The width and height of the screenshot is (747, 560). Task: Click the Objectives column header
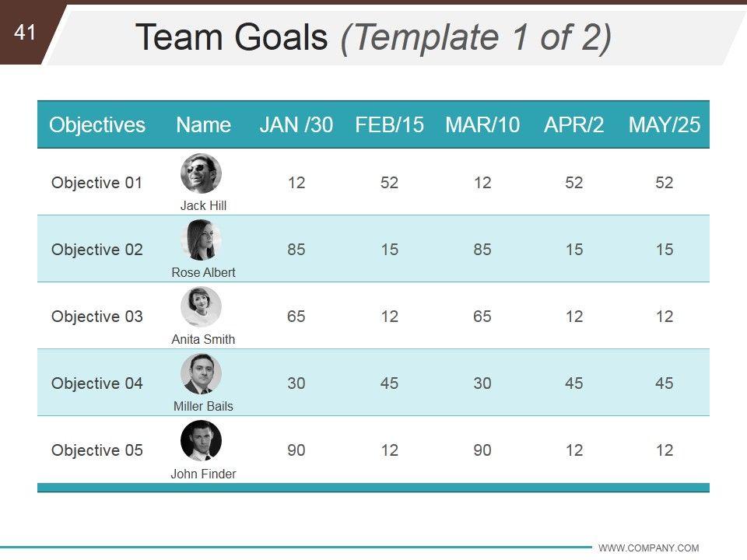pos(97,124)
